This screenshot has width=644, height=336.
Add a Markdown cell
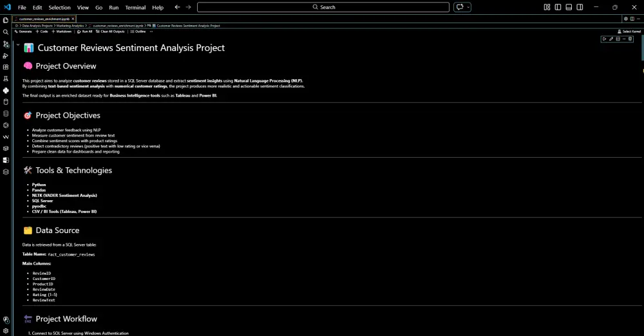(x=62, y=32)
